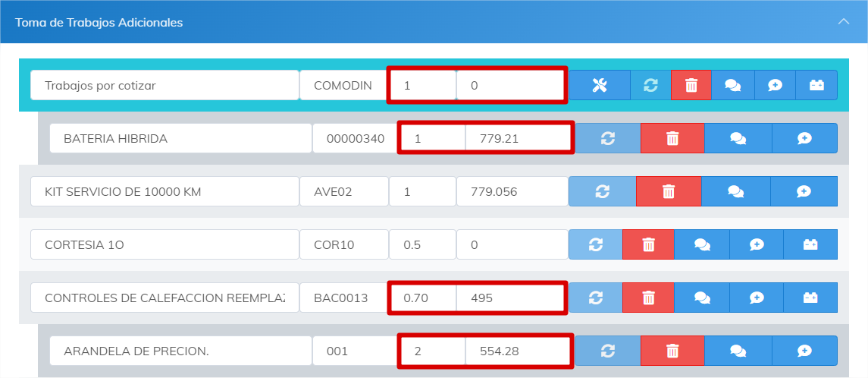Refresh the BATERIA HIBRIDA row

tap(607, 139)
